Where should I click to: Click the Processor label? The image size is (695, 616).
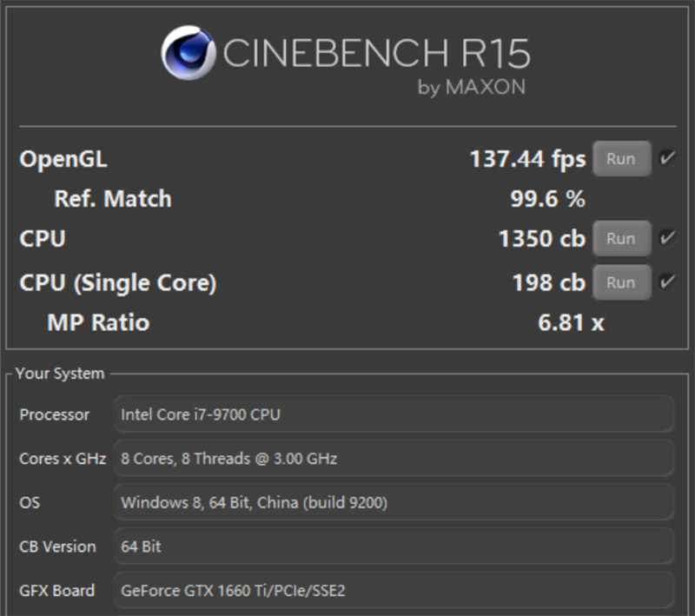tap(55, 414)
